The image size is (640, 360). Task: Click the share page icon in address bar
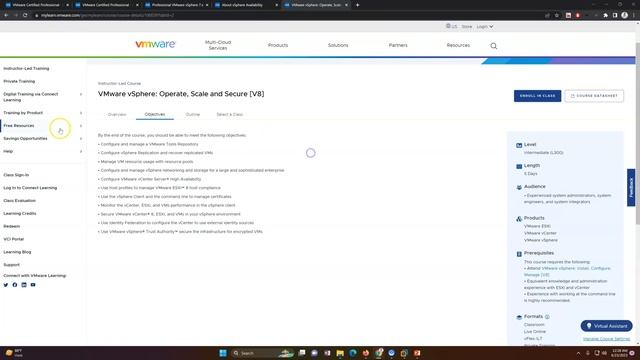547,15
